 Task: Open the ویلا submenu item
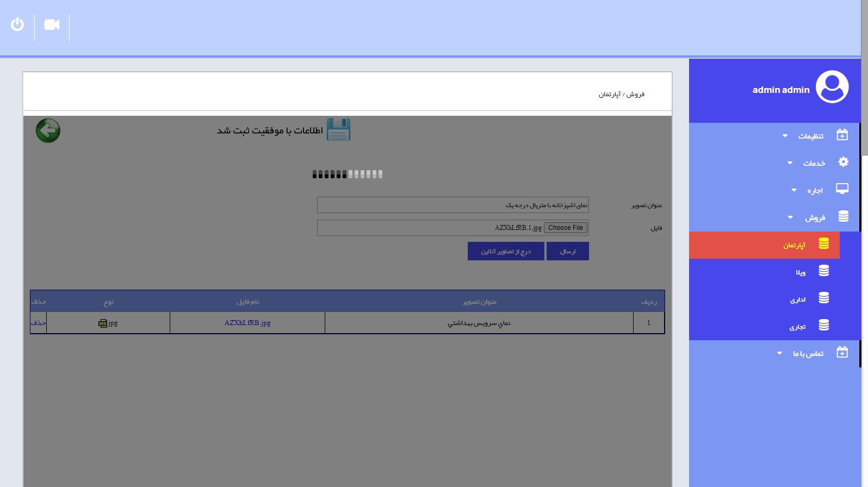(x=801, y=272)
